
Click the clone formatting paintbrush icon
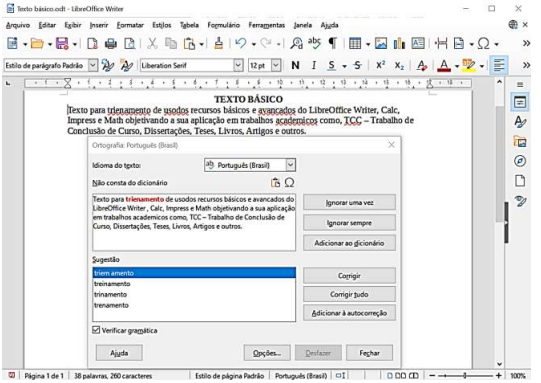[218, 43]
